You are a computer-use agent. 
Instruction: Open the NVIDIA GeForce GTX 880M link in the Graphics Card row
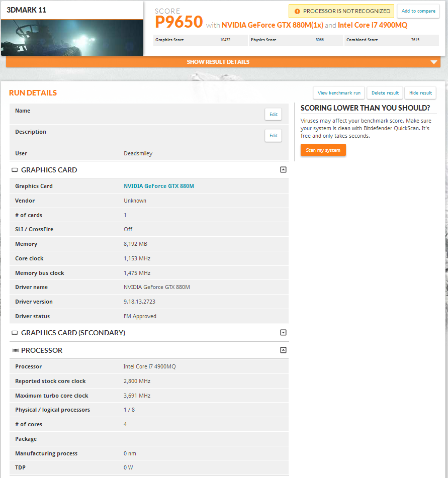[159, 186]
